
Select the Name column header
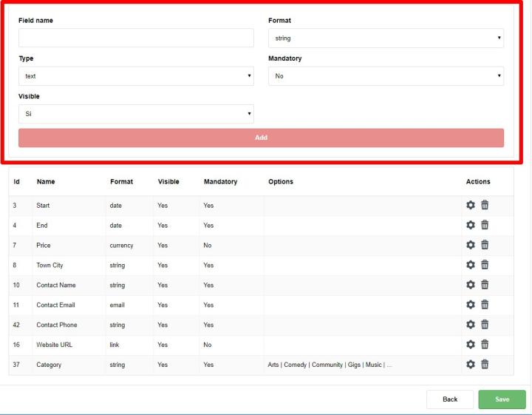46,182
